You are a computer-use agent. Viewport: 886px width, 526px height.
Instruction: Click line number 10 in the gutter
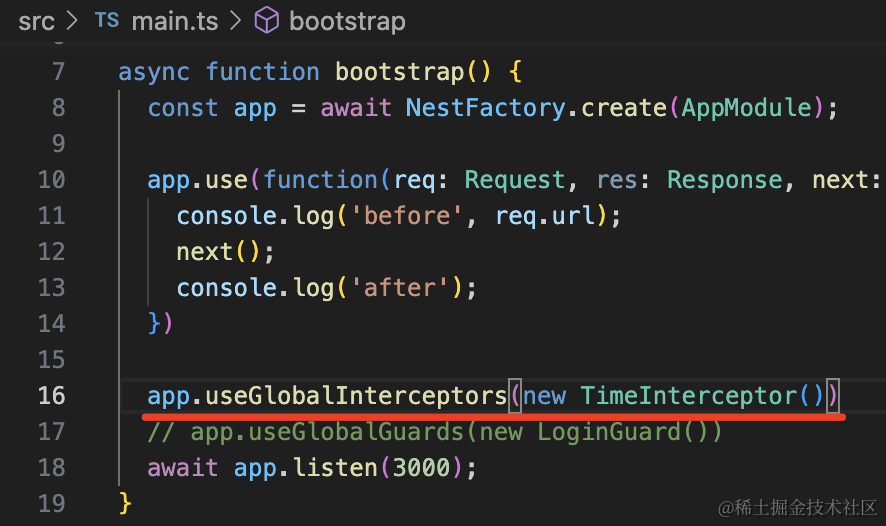(51, 180)
